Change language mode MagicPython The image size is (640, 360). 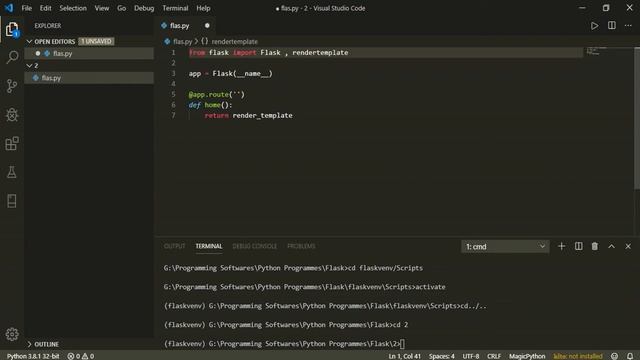tap(527, 356)
